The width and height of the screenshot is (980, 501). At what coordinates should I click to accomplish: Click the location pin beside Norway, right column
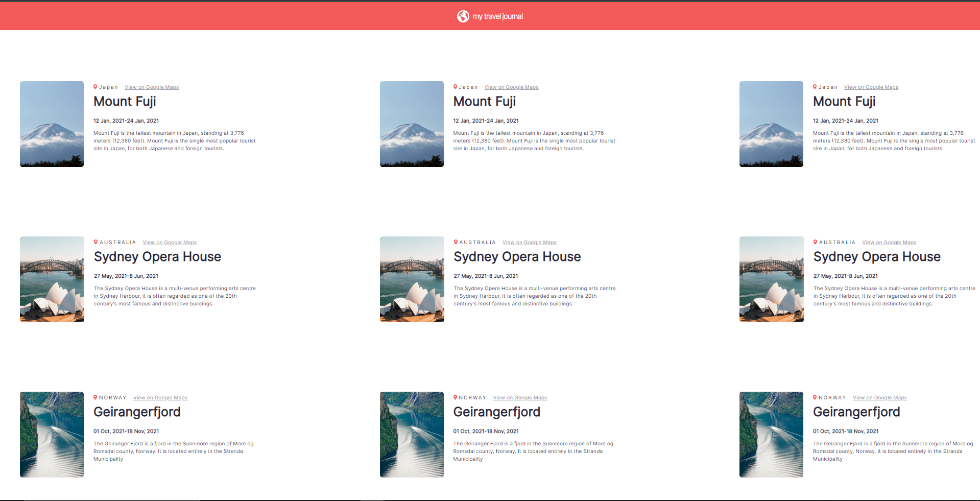pos(815,397)
